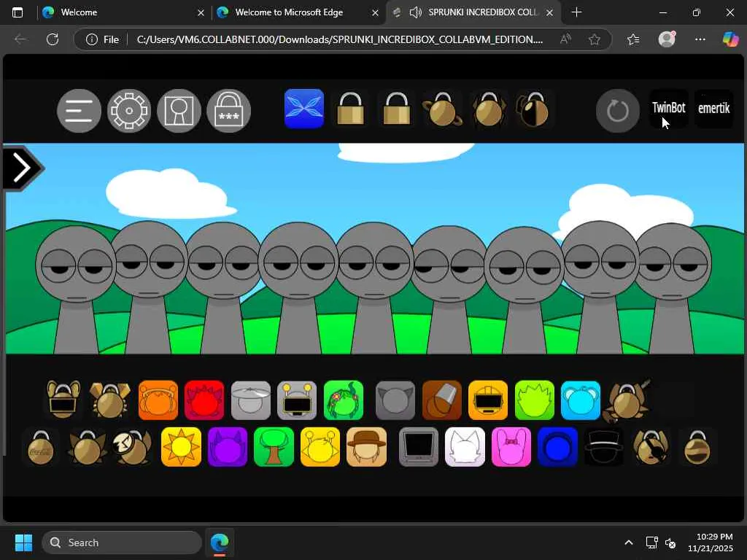Viewport: 747px width, 560px height.
Task: Click the first plain locked bonus padlock
Action: click(x=351, y=109)
